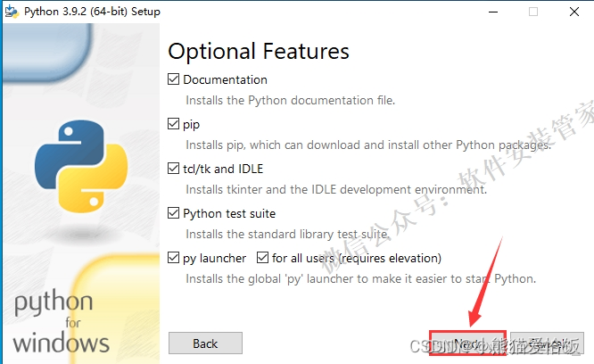Uncheck the py launcher checkbox
This screenshot has width=594, height=364.
tap(174, 258)
